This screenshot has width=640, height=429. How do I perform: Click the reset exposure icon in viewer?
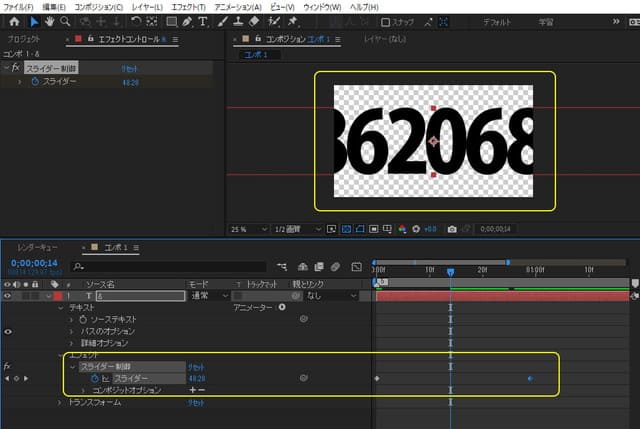point(416,229)
